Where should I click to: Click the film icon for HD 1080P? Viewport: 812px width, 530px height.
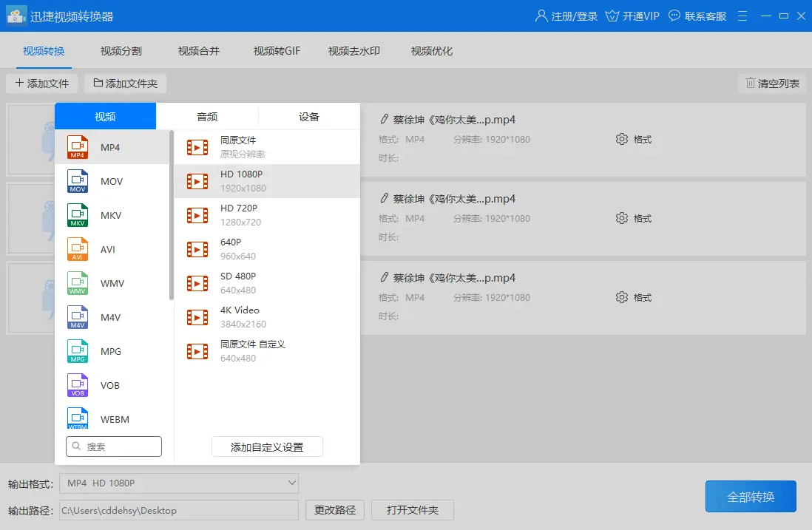(x=197, y=181)
